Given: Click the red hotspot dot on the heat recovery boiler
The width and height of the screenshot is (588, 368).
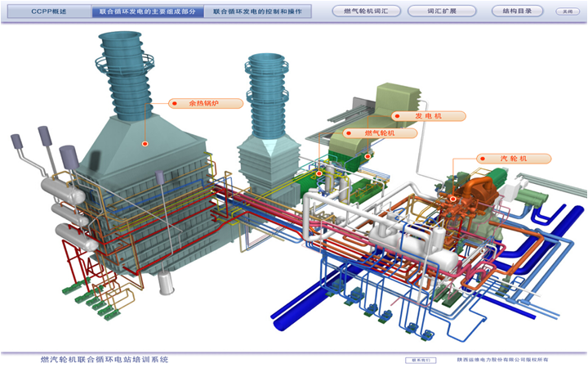Looking at the screenshot, I should (x=145, y=144).
